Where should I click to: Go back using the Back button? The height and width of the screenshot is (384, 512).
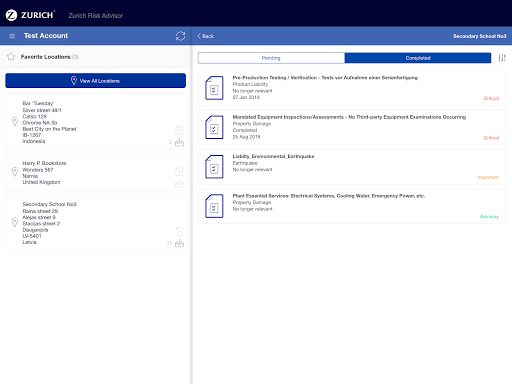[x=206, y=36]
